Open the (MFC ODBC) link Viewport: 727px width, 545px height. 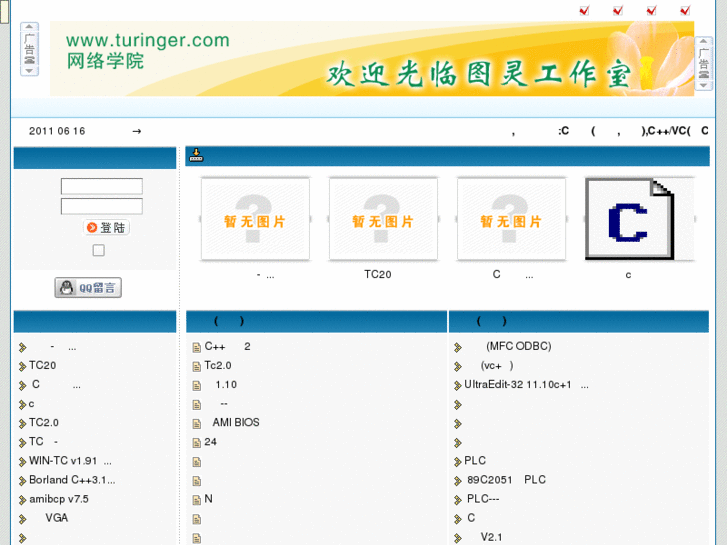518,346
